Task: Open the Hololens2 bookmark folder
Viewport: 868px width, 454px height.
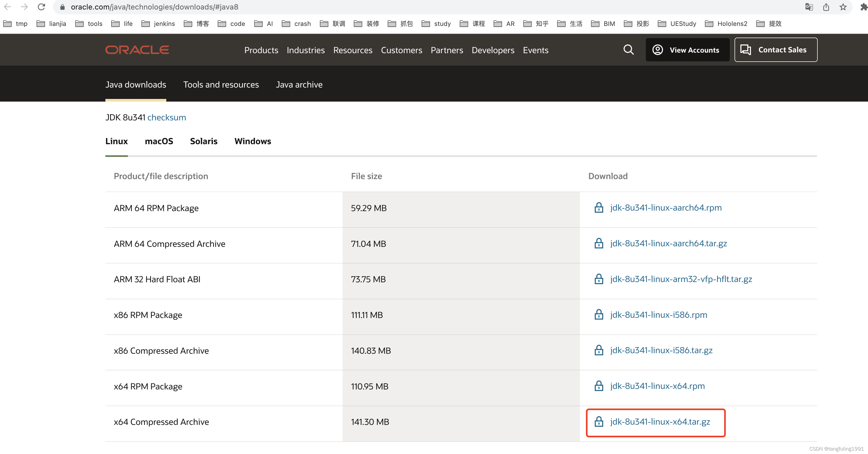Action: (727, 24)
